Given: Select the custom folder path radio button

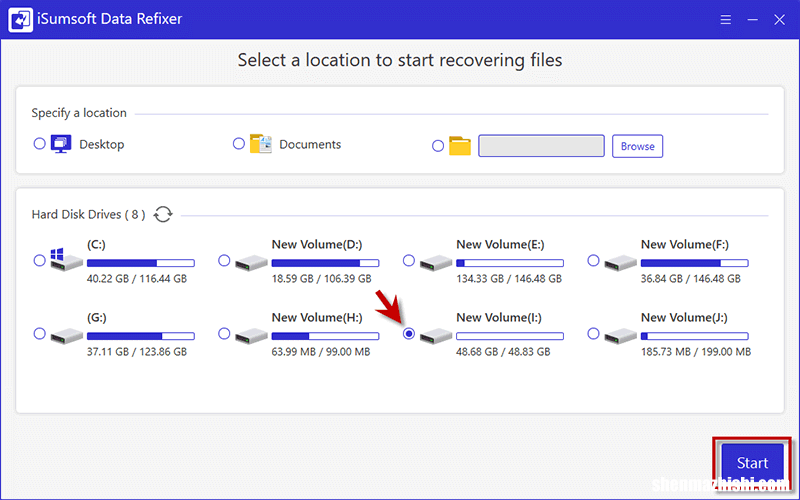Looking at the screenshot, I should 438,146.
